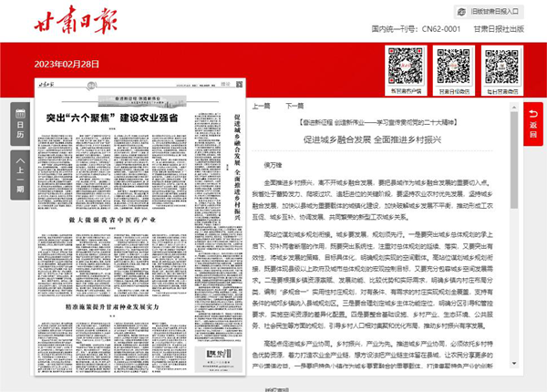Open the 日历 calendar sidebar button

20,124
